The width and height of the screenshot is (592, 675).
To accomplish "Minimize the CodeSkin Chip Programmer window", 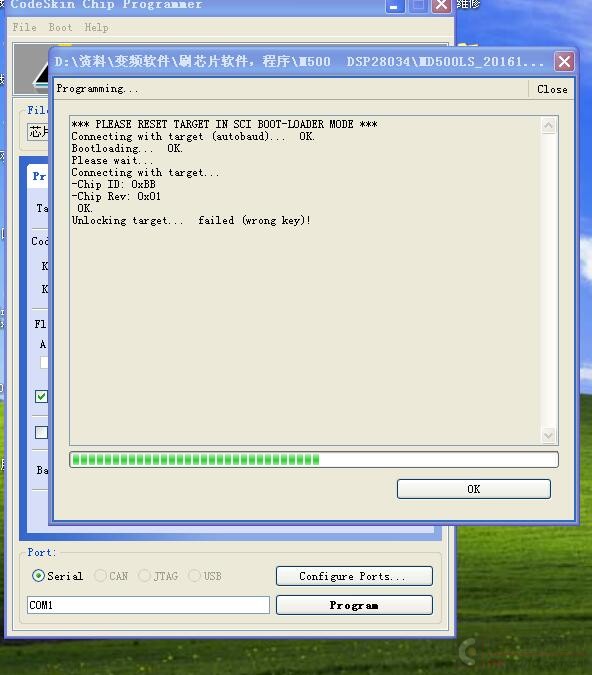I will [395, 6].
